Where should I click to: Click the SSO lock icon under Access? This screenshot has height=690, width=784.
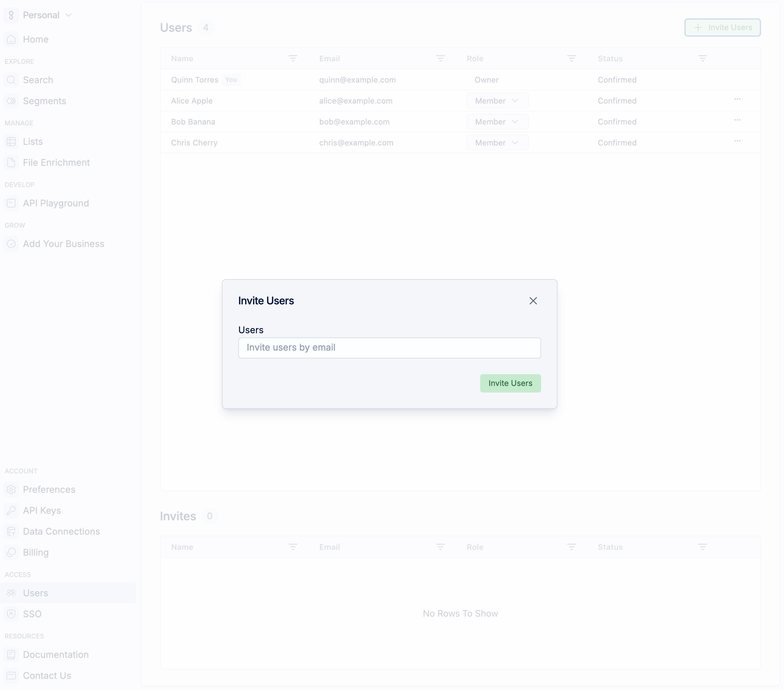click(x=11, y=614)
